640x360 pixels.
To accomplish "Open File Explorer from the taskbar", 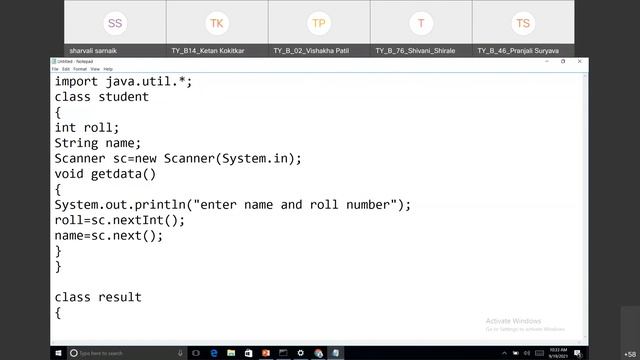I will click(x=231, y=353).
